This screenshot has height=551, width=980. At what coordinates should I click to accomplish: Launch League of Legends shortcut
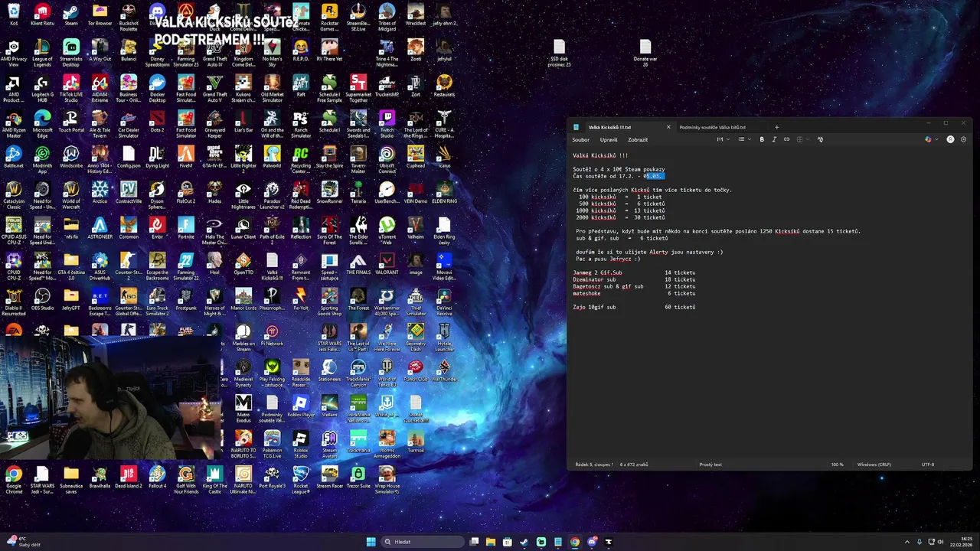42,53
